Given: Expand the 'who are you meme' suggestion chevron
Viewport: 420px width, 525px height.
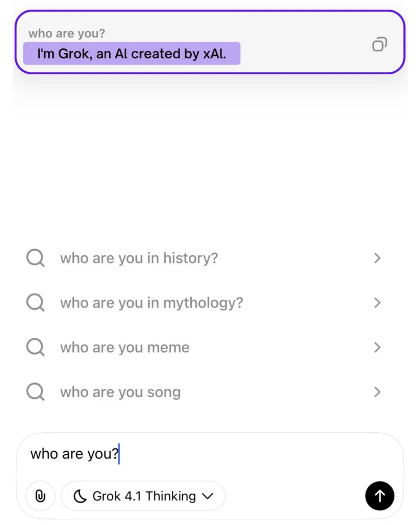Looking at the screenshot, I should point(377,347).
